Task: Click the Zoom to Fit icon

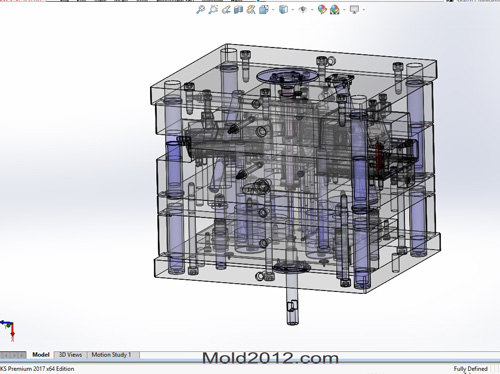Action: click(x=200, y=9)
